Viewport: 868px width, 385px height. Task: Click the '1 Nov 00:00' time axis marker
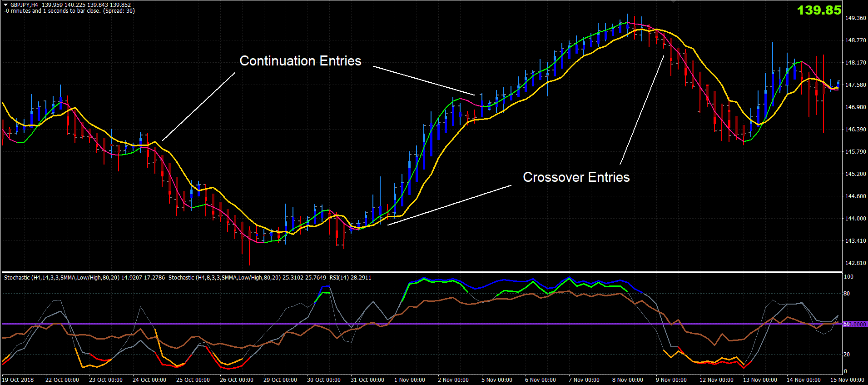coord(410,380)
